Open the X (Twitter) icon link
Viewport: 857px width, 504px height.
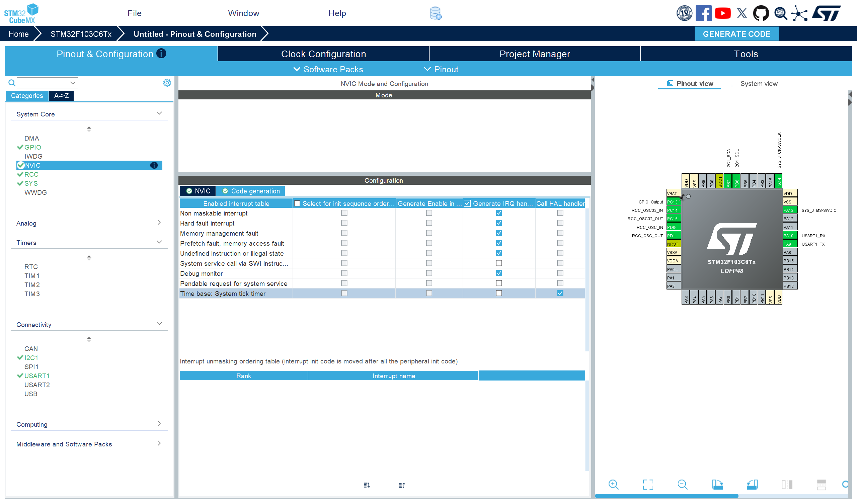pyautogui.click(x=742, y=13)
